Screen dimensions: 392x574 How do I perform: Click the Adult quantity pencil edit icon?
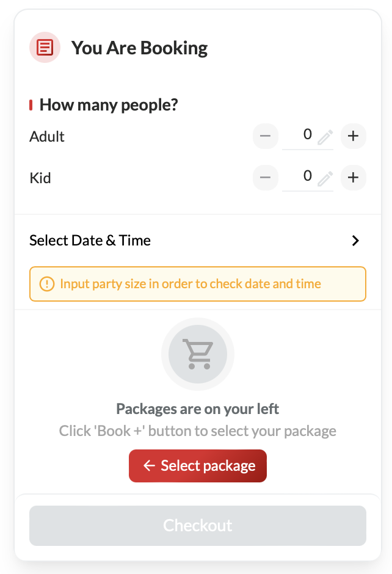(325, 137)
